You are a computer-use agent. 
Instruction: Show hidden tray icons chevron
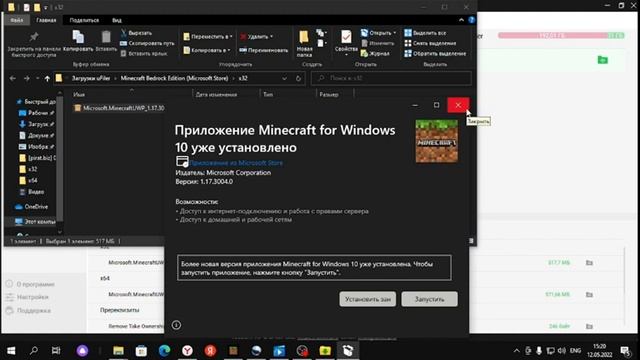pos(516,351)
